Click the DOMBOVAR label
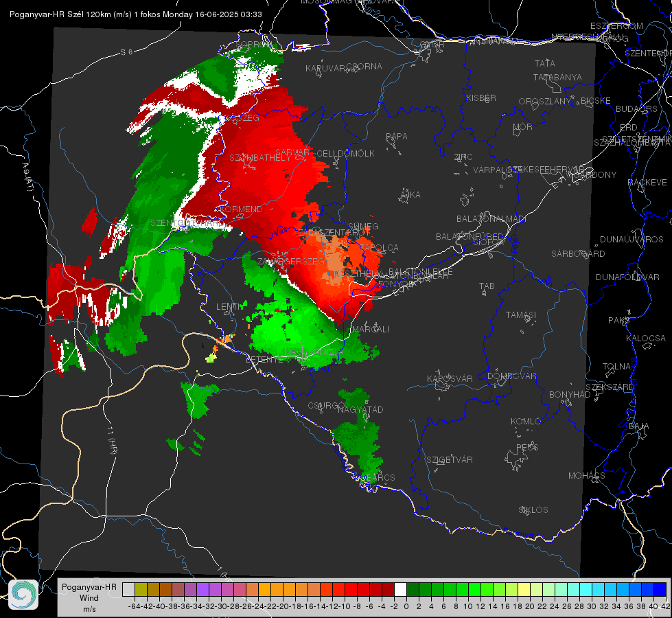 (511, 376)
